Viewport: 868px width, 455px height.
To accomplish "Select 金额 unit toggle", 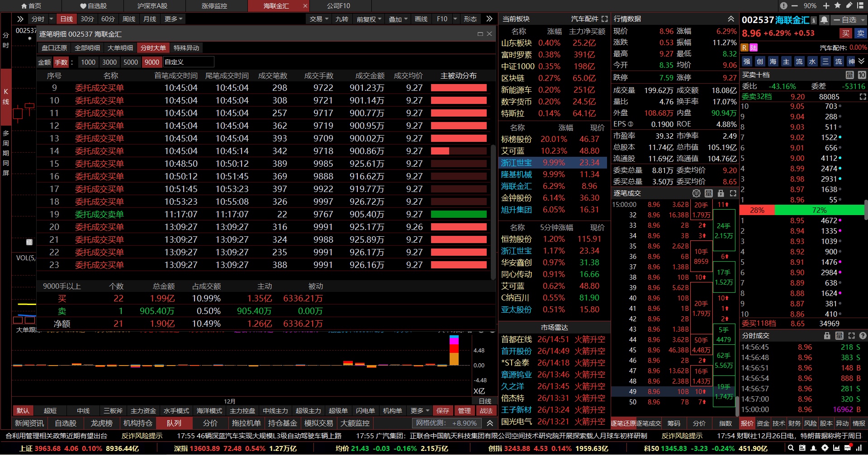I will [x=44, y=62].
